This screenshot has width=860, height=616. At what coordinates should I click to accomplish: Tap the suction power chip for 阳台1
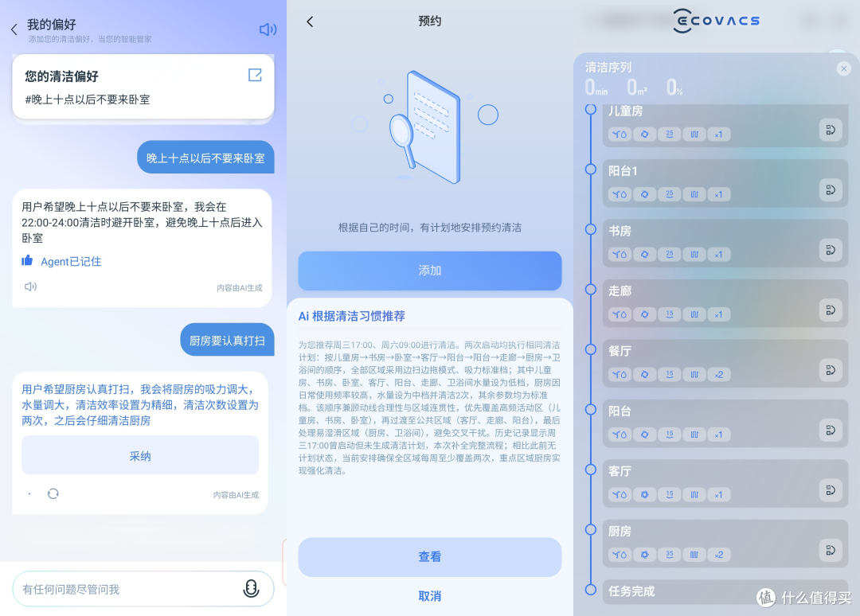[644, 194]
